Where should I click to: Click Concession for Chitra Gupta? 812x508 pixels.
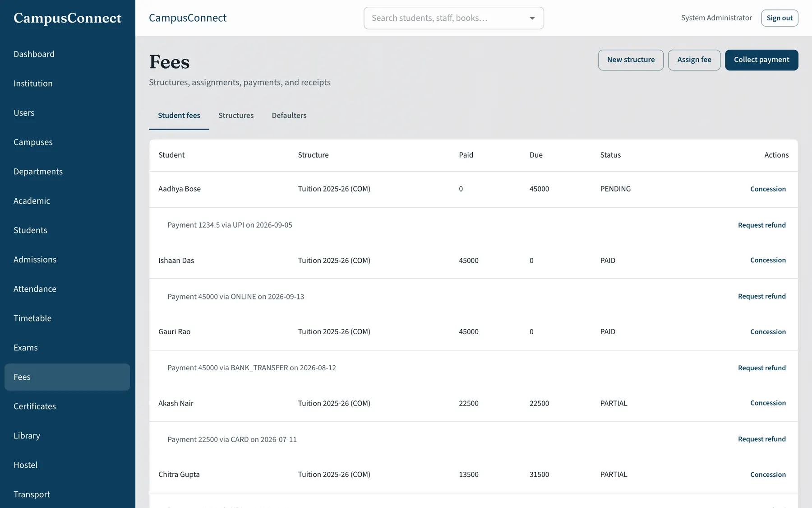768,475
